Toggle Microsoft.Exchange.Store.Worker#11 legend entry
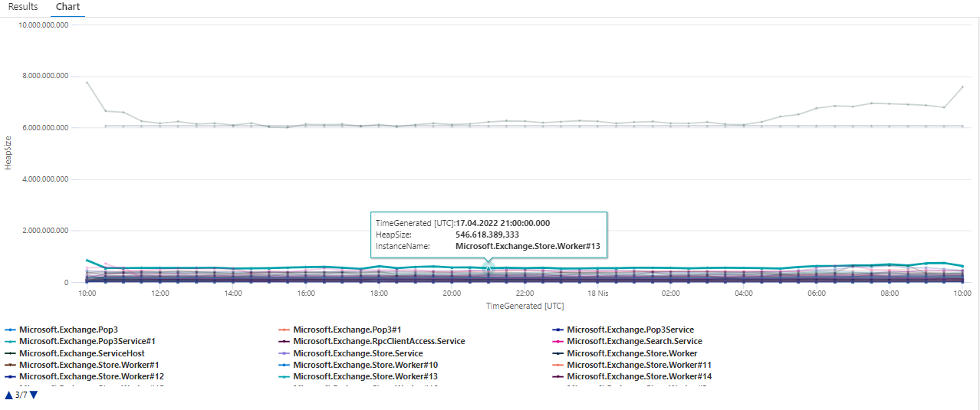The width and height of the screenshot is (980, 410). click(x=631, y=365)
